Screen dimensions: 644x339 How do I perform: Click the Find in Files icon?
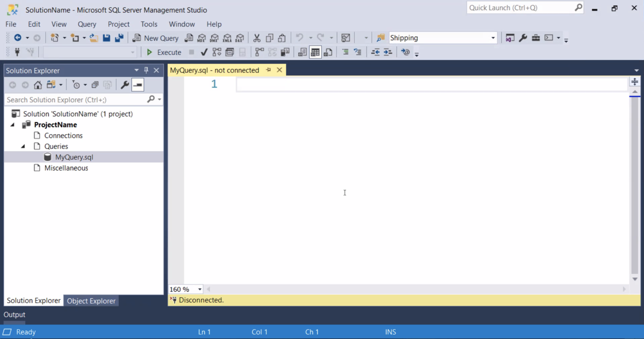380,38
